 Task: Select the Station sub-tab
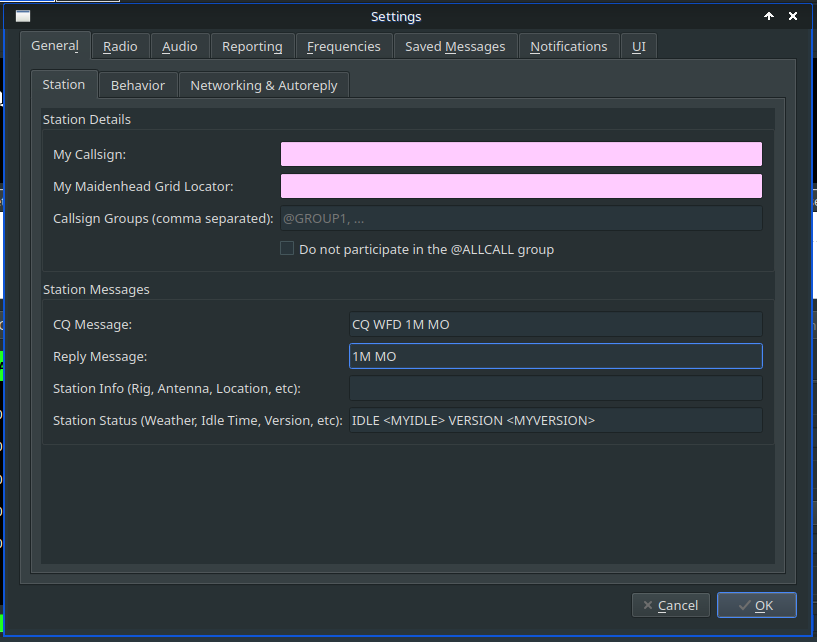point(64,85)
